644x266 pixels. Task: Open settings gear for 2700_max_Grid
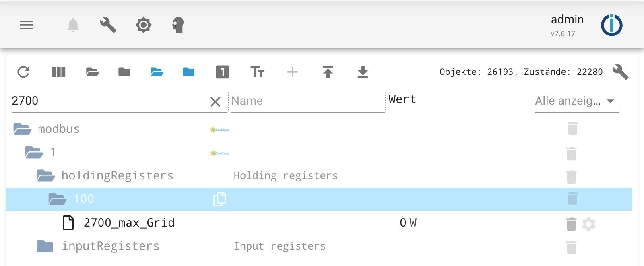coord(588,224)
